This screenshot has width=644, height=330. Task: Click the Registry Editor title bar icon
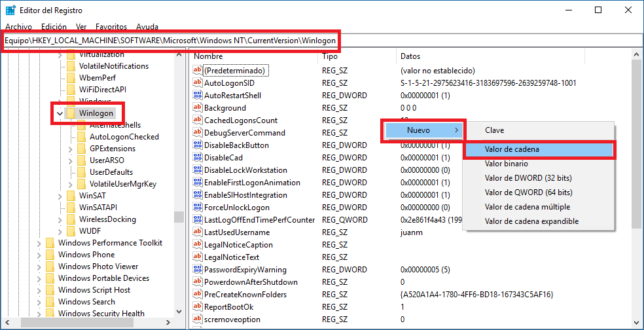[x=10, y=10]
